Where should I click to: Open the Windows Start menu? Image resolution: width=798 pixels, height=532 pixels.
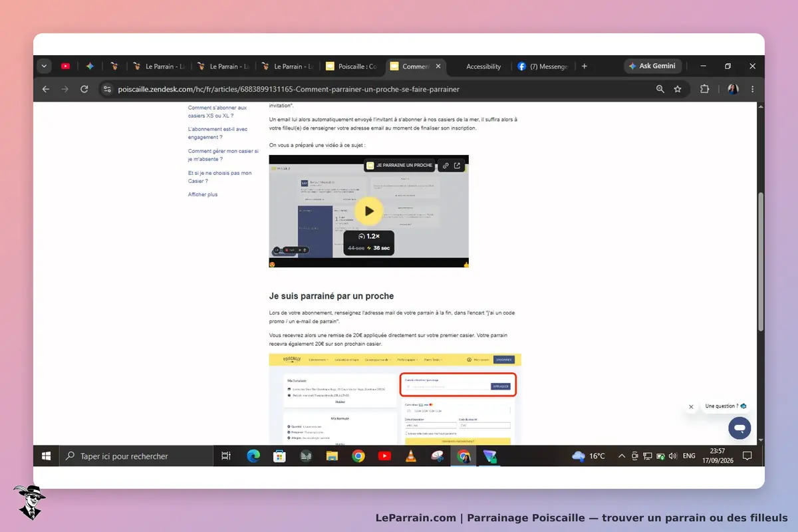47,456
